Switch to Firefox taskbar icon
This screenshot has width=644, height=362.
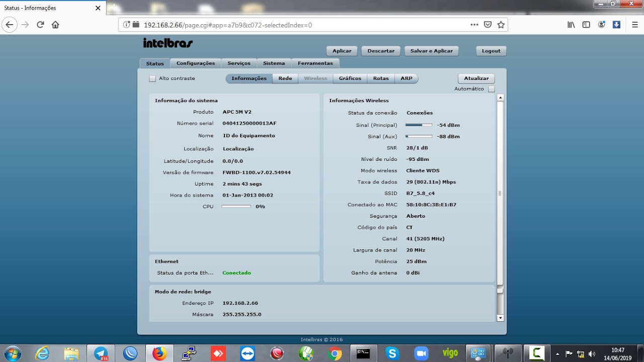coord(159,353)
